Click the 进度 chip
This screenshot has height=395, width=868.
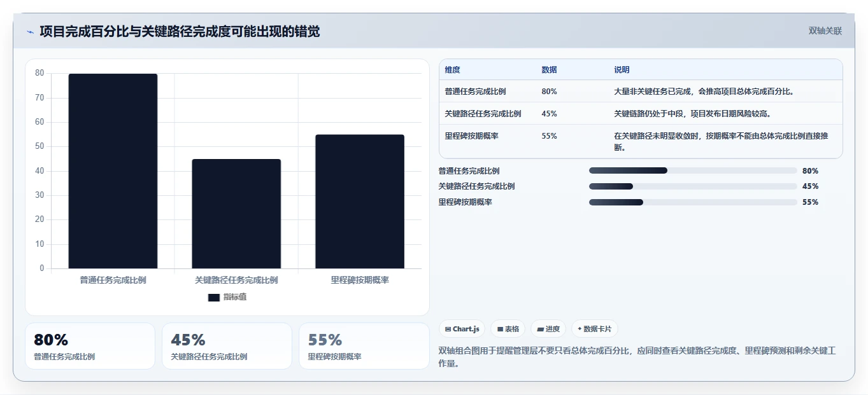548,329
